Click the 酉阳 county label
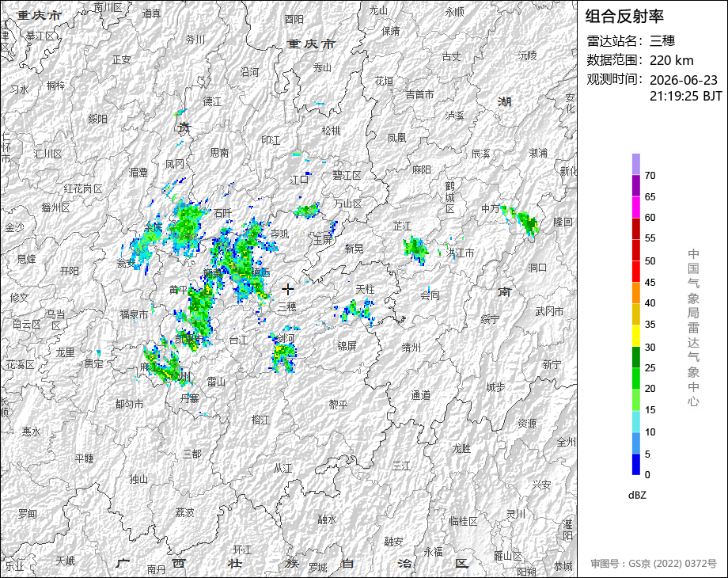 (x=294, y=20)
